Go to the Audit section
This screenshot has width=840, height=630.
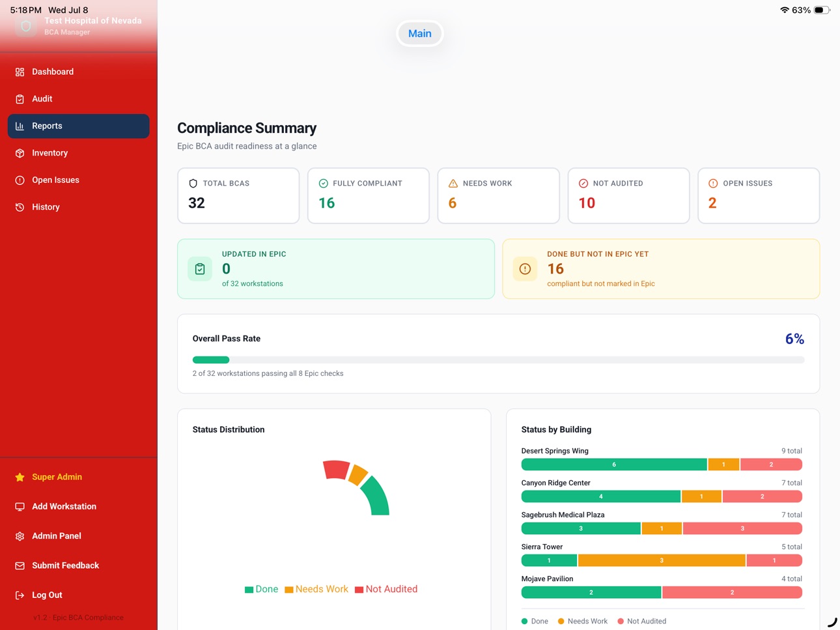78,99
